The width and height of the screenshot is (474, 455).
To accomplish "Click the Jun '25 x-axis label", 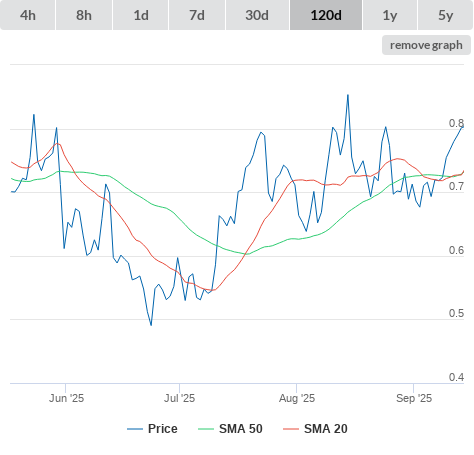I will point(66,398).
